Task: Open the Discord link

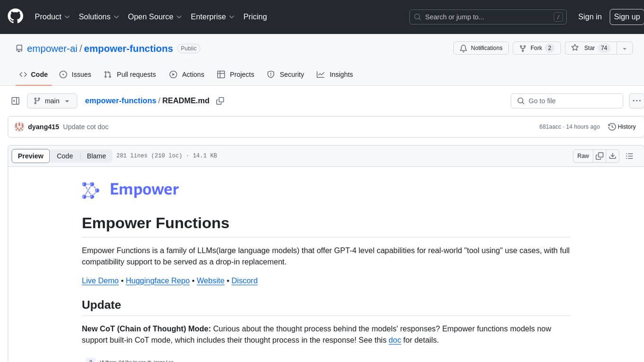Action: pos(244,281)
